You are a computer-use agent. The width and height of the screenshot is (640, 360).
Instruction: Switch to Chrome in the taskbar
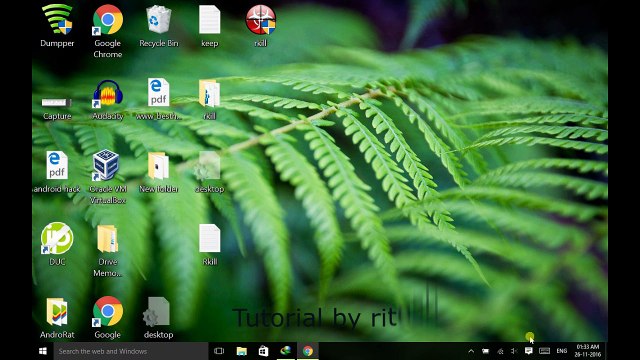(308, 351)
